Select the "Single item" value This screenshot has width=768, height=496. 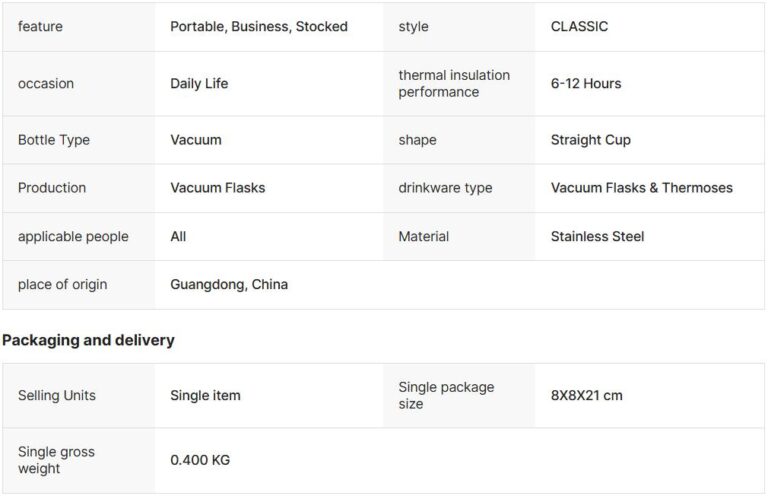pos(205,396)
